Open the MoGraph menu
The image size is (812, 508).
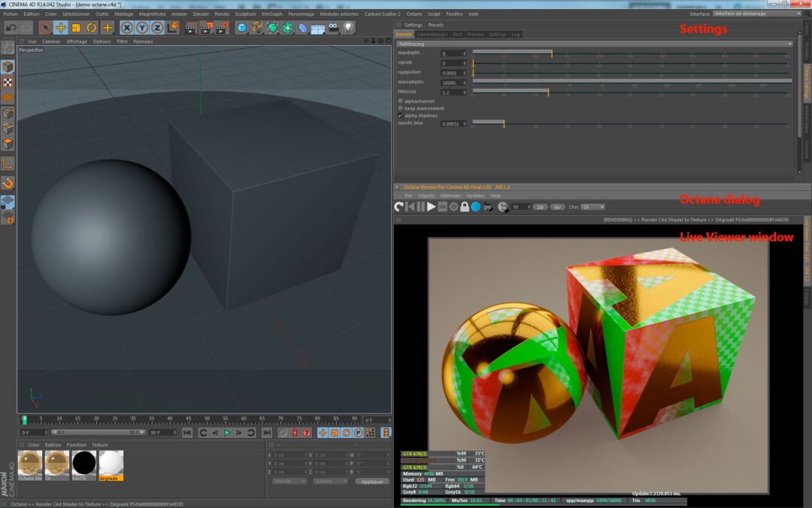271,14
